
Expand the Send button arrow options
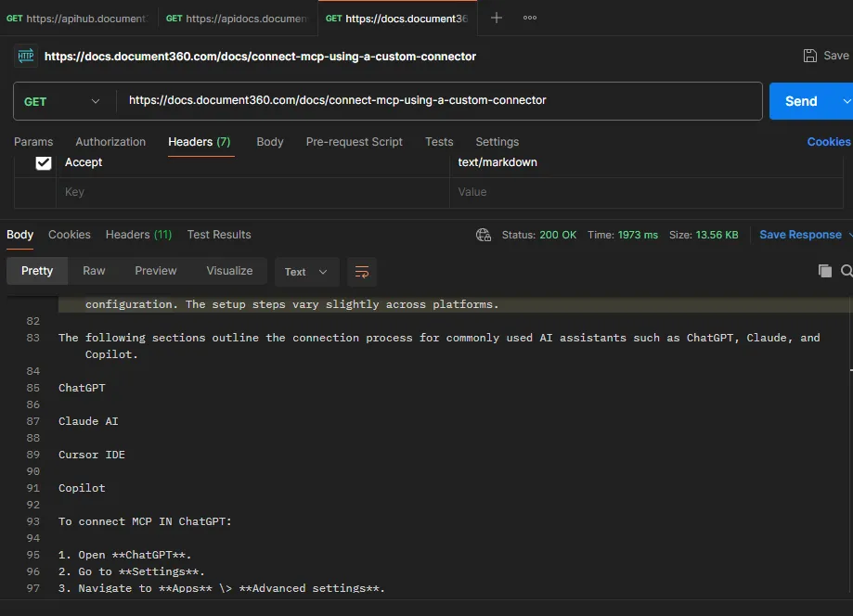pos(846,101)
